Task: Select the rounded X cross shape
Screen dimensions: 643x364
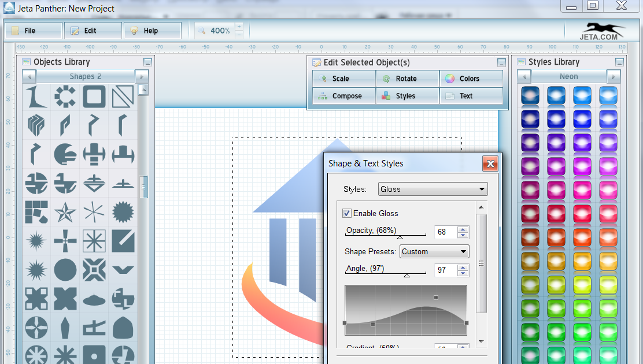Action: [65, 299]
